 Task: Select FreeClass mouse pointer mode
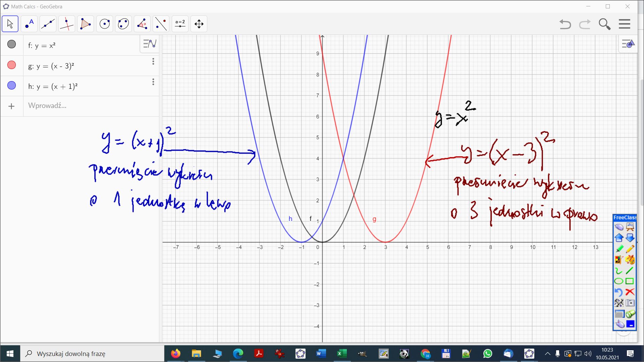click(x=619, y=227)
